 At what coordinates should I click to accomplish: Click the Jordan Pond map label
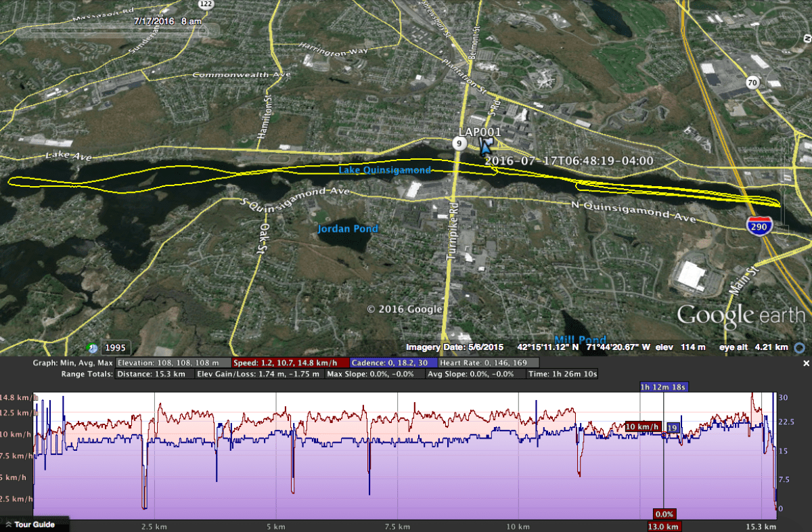[348, 229]
